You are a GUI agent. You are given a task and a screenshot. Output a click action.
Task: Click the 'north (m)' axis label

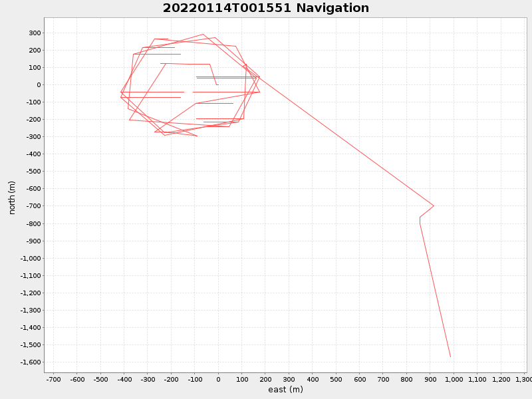(x=12, y=198)
